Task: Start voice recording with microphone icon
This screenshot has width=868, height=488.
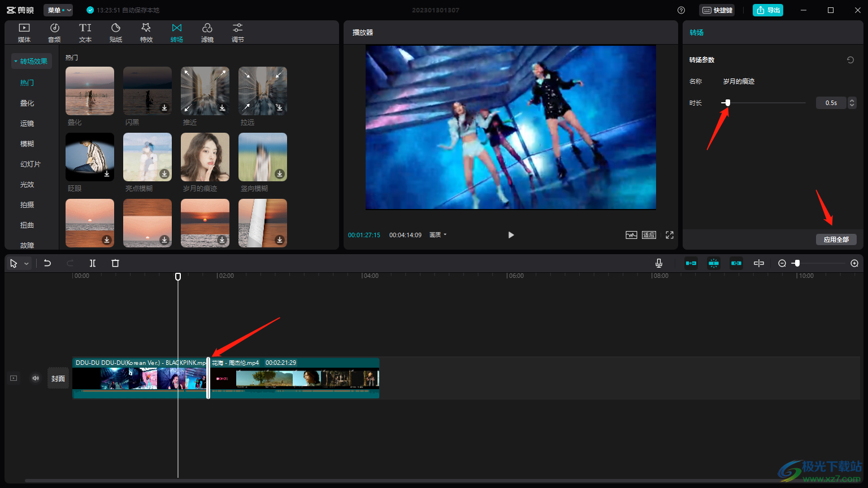Action: pyautogui.click(x=659, y=263)
